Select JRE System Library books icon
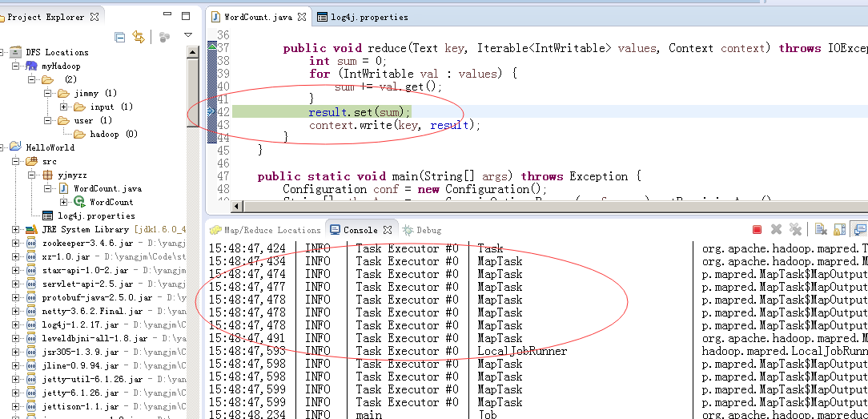The width and height of the screenshot is (868, 419). click(31, 229)
